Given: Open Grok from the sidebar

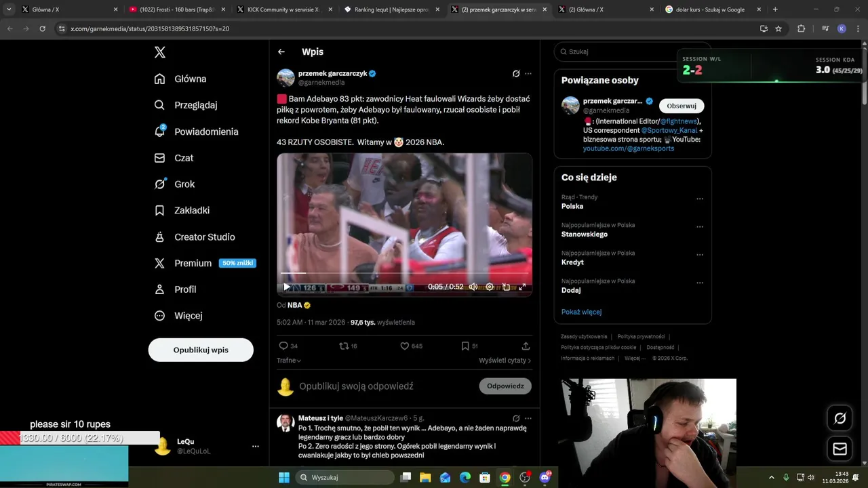Looking at the screenshot, I should tap(174, 184).
